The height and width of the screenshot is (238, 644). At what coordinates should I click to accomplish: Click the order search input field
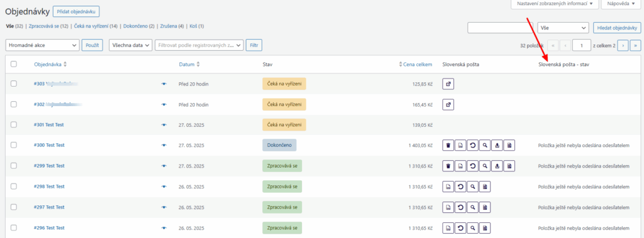coord(500,28)
